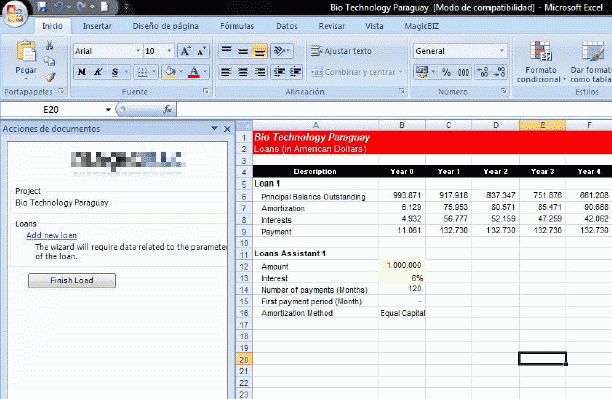Apply cell borders icon

(142, 72)
